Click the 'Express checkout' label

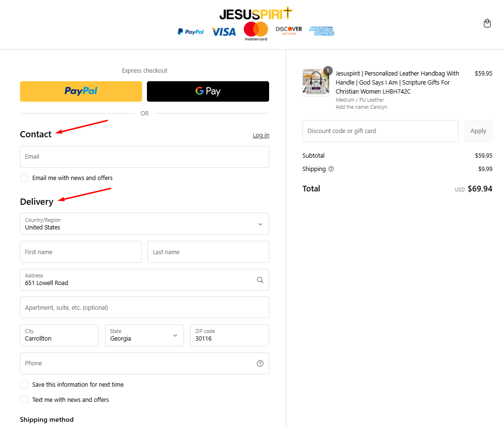(145, 71)
